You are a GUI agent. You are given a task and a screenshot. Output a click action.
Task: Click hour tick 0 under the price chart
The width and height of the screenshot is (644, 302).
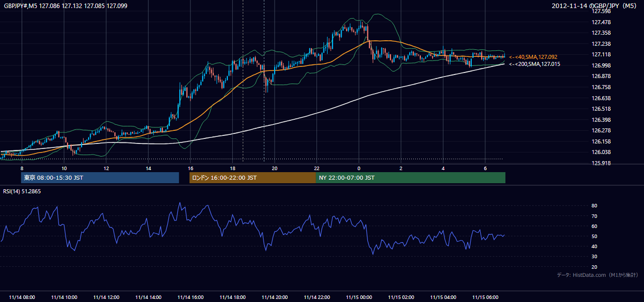(x=359, y=168)
